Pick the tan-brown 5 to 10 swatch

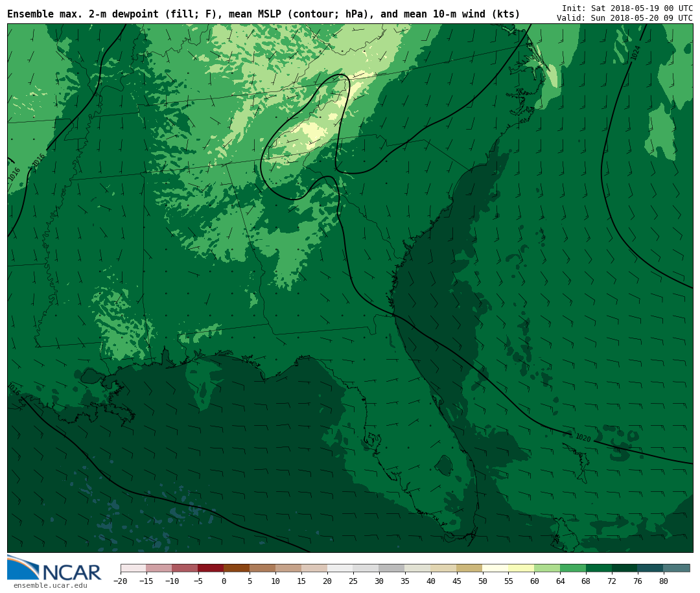click(263, 568)
